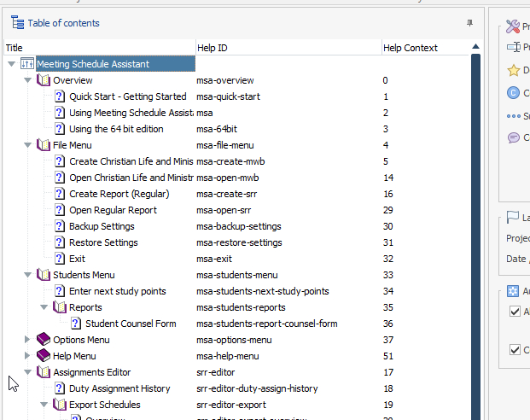Click the Students Menu open book icon

point(44,275)
